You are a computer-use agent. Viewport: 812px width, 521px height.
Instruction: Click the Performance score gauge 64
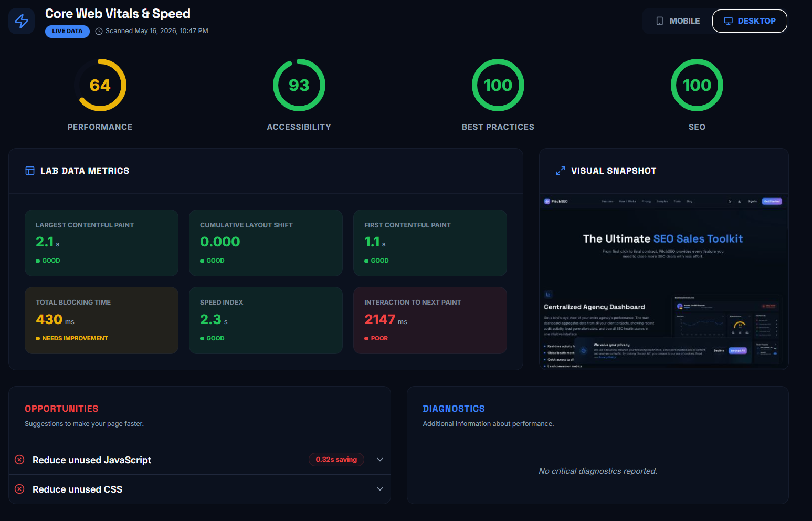(x=100, y=85)
